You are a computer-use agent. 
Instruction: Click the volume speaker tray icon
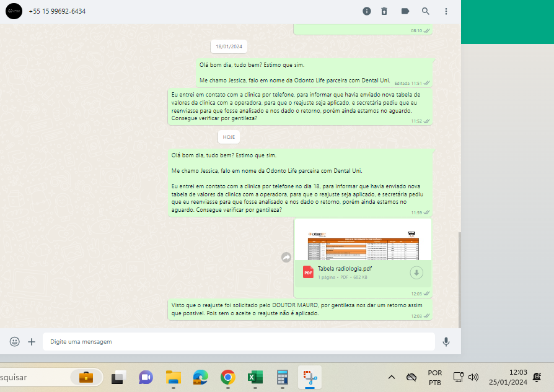(x=473, y=377)
